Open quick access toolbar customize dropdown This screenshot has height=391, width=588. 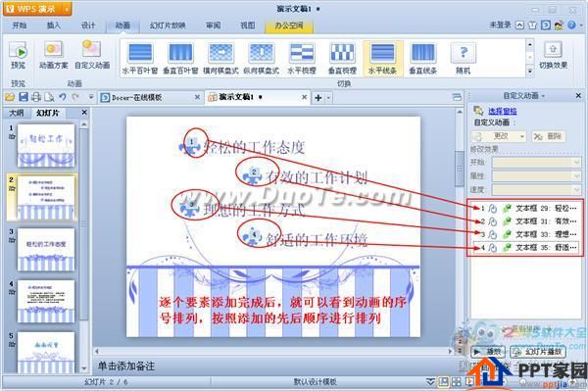(x=91, y=97)
